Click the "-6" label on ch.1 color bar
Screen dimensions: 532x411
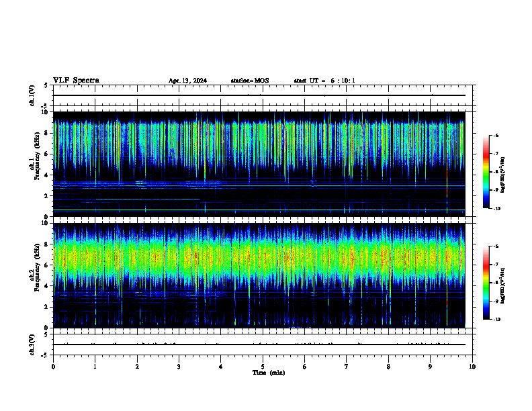[x=496, y=135]
